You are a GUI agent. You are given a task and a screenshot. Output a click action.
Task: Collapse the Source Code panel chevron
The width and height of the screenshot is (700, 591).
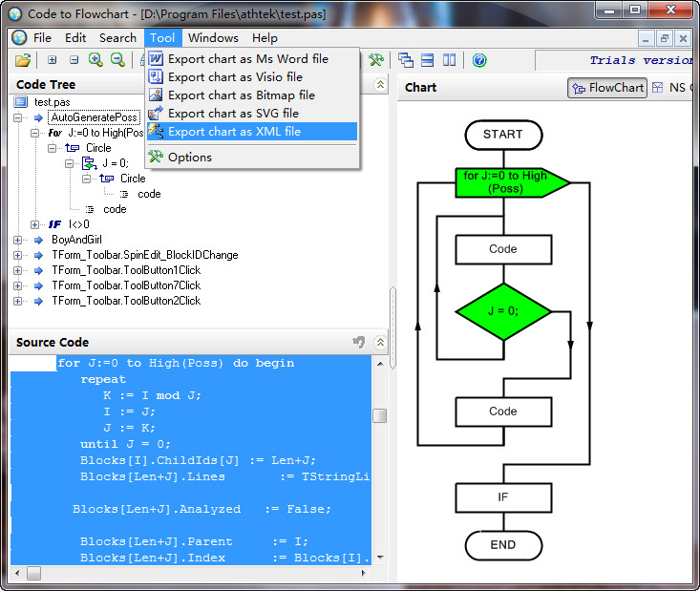point(380,343)
